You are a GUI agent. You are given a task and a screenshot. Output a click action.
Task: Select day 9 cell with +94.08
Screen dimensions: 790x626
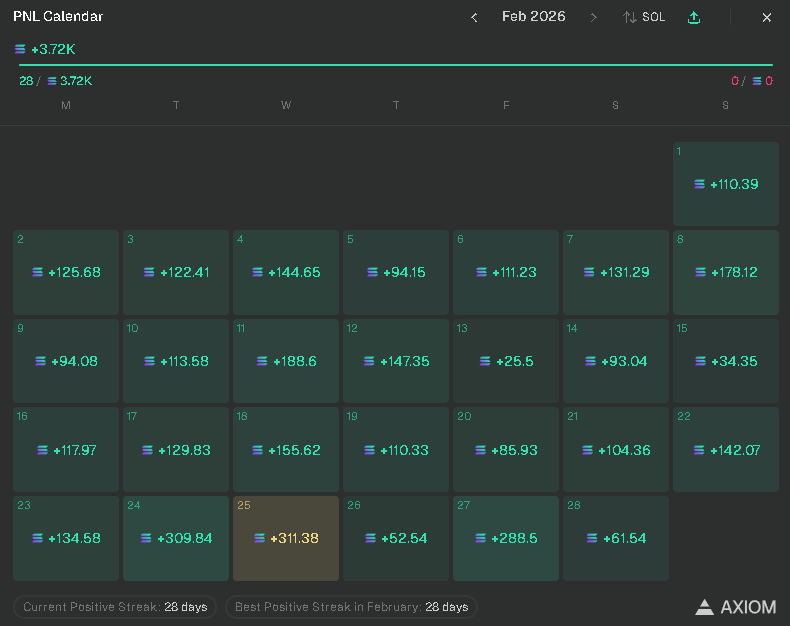click(66, 361)
